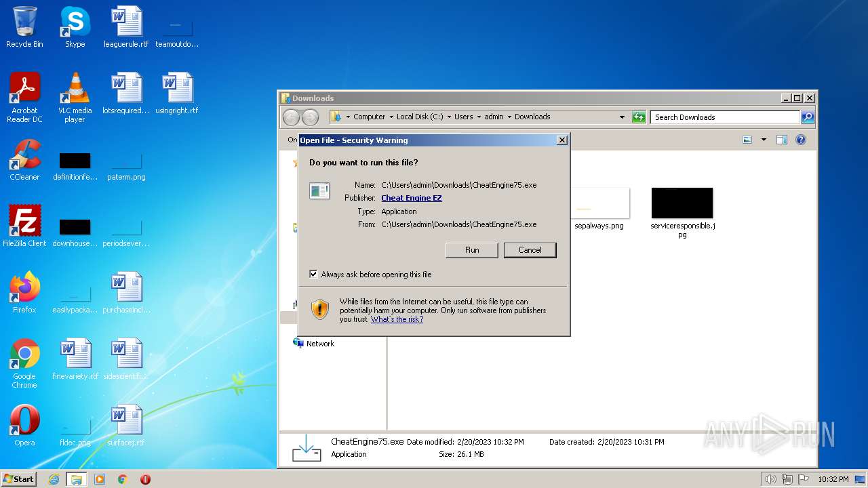Expand the Local Disk (C:) breadcrumb arrow
The height and width of the screenshot is (488, 868).
point(449,117)
